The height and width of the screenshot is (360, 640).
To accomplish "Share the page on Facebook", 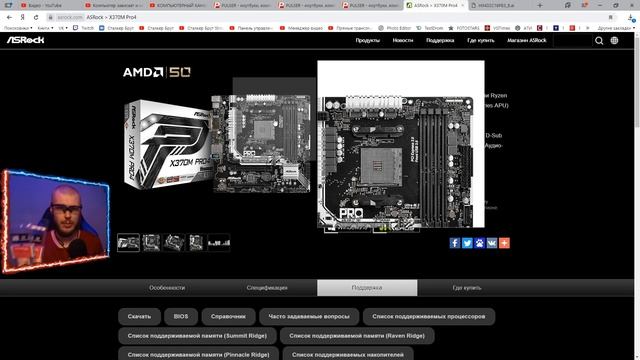I will [x=455, y=243].
